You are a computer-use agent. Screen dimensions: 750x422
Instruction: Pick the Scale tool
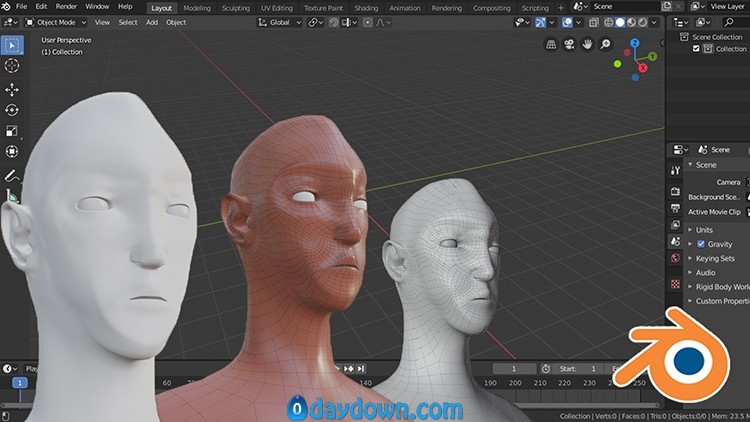12,131
